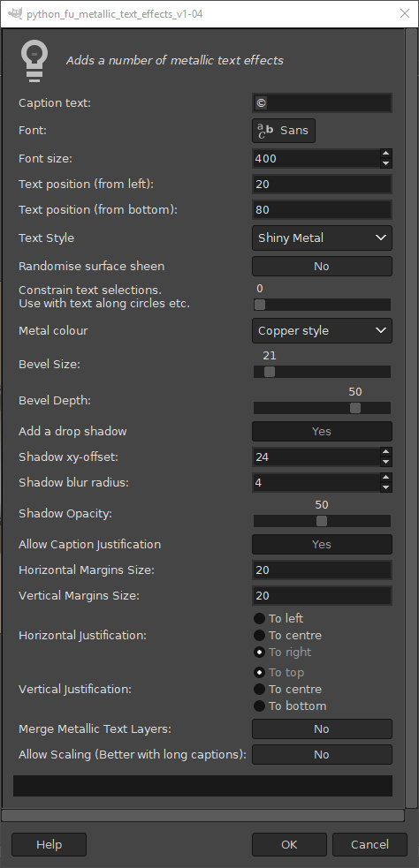Click the GIMP Wilber icon in title bar
Viewport: 419px width, 868px height.
[x=15, y=13]
